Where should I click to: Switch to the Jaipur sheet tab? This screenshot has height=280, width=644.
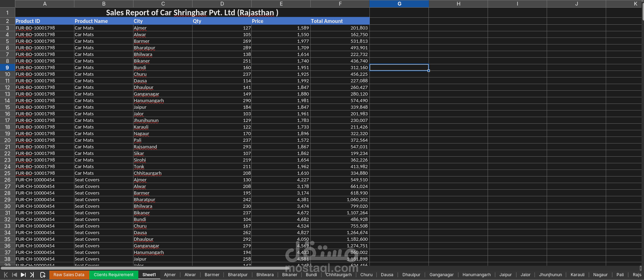(x=506, y=275)
